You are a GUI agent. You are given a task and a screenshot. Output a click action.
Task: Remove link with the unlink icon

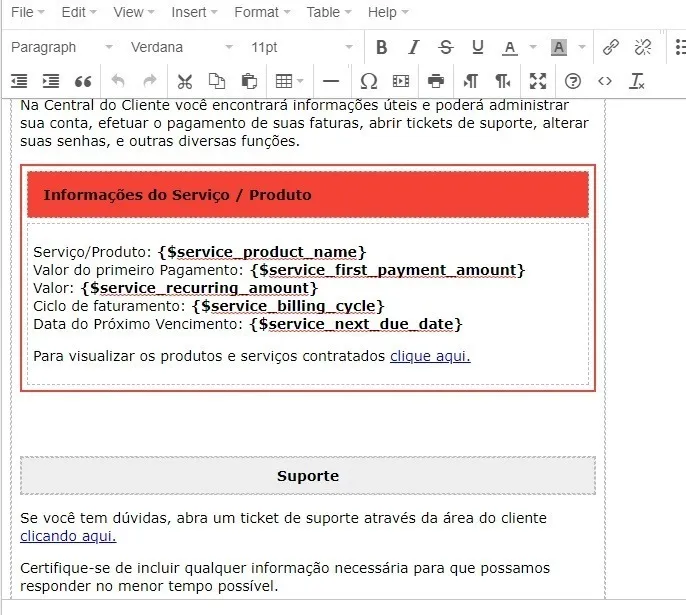[643, 47]
